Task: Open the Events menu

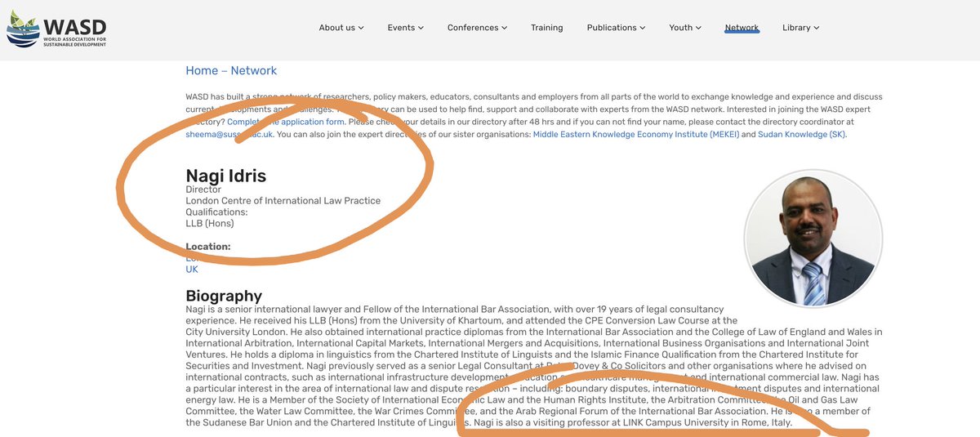Action: [406, 28]
